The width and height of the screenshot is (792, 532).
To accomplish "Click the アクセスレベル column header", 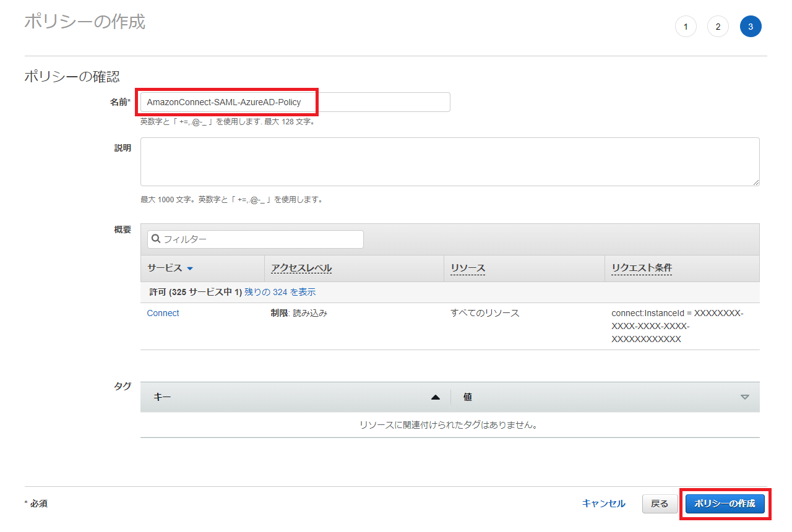I will (x=301, y=268).
